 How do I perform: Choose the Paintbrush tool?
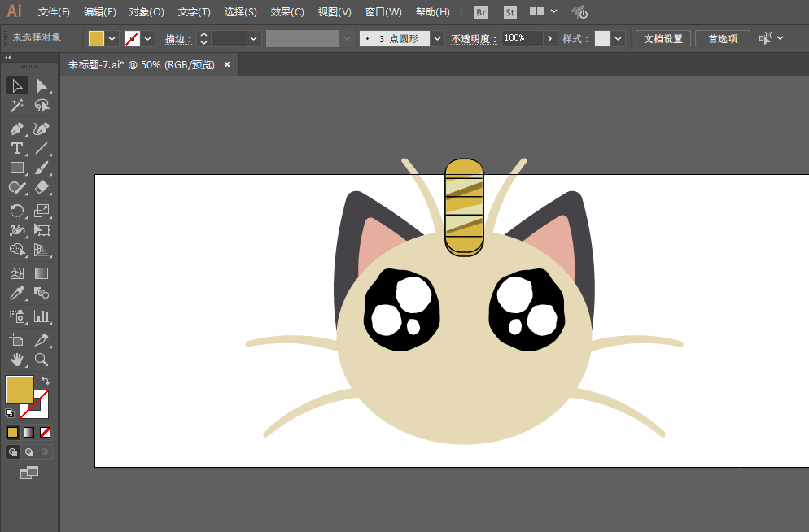(42, 168)
